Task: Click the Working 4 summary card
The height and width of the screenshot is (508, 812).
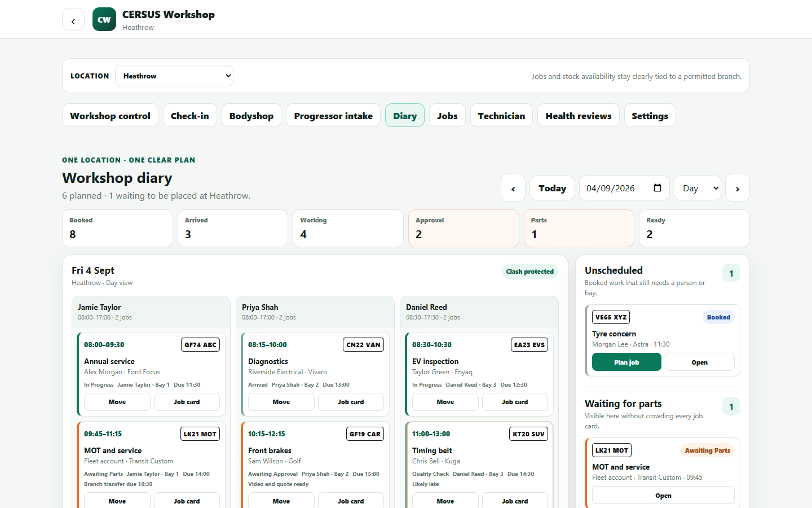Action: pyautogui.click(x=348, y=228)
